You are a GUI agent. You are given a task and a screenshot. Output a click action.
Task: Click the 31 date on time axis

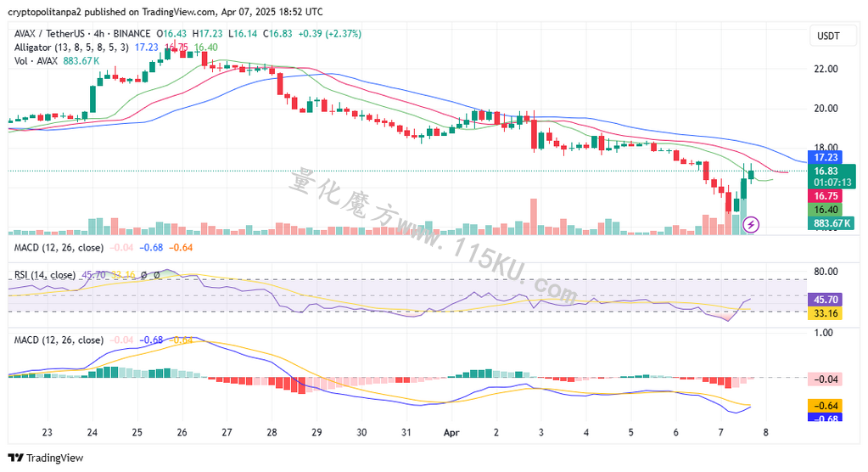(x=406, y=433)
